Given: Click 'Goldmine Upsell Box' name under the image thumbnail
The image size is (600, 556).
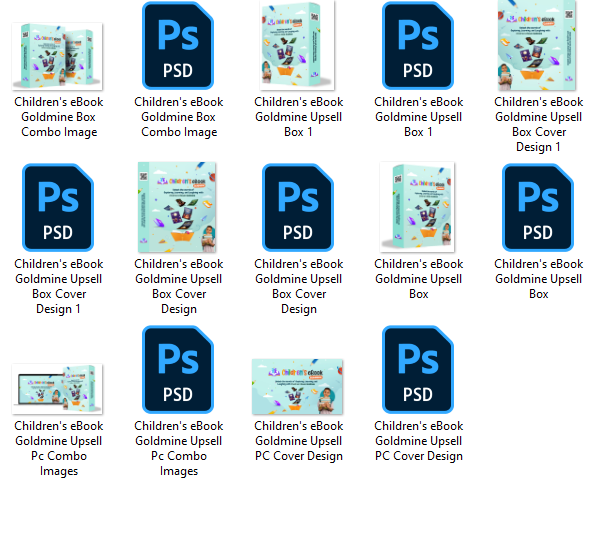Looking at the screenshot, I should (x=419, y=279).
